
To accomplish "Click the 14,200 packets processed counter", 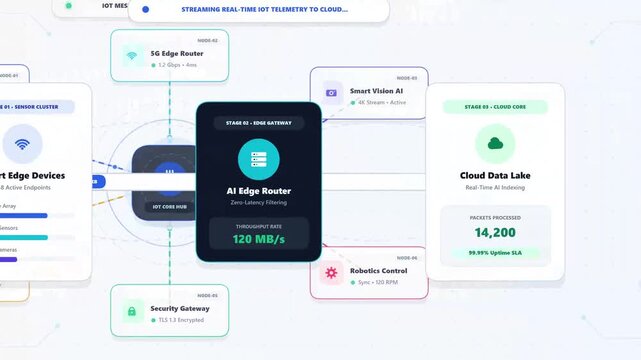I will tap(495, 233).
